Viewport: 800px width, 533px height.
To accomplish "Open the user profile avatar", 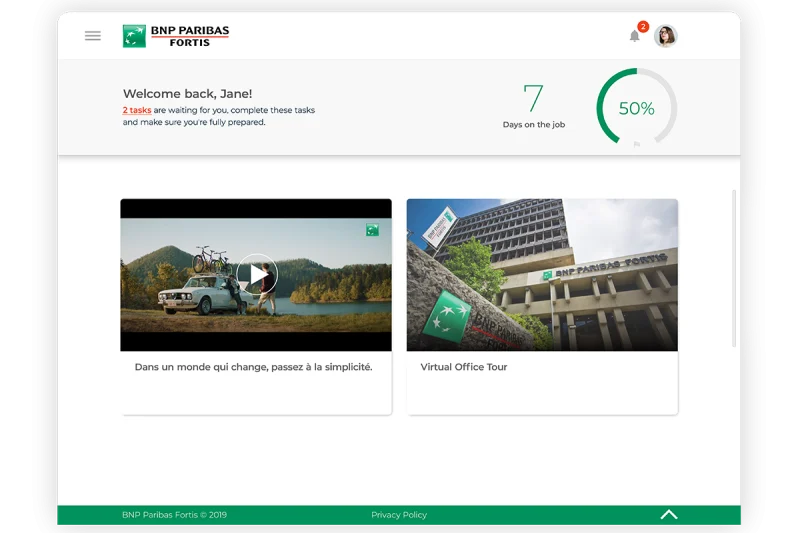I will click(666, 36).
